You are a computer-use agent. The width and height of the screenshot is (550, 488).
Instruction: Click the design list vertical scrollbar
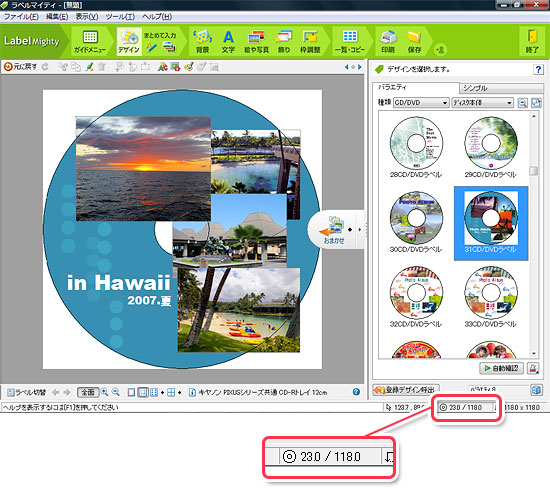click(x=534, y=234)
